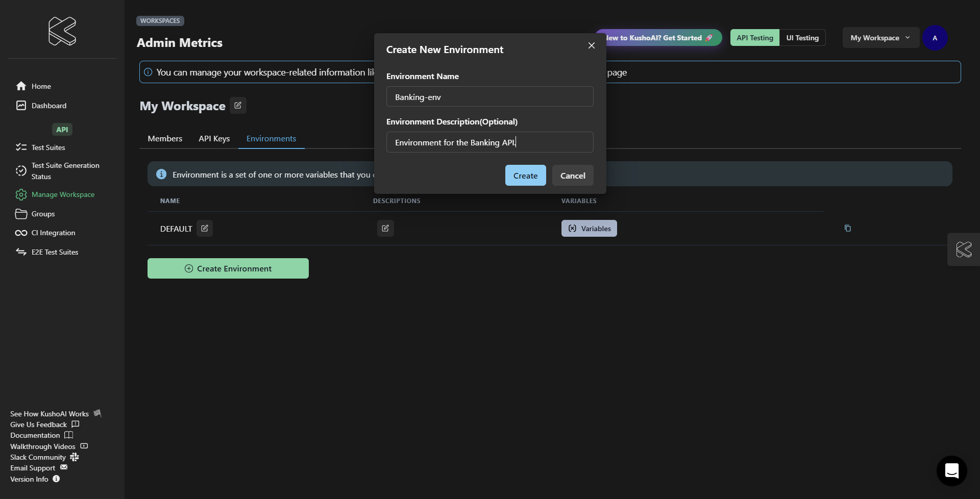Open the KushoAI floating side widget

pyautogui.click(x=963, y=249)
